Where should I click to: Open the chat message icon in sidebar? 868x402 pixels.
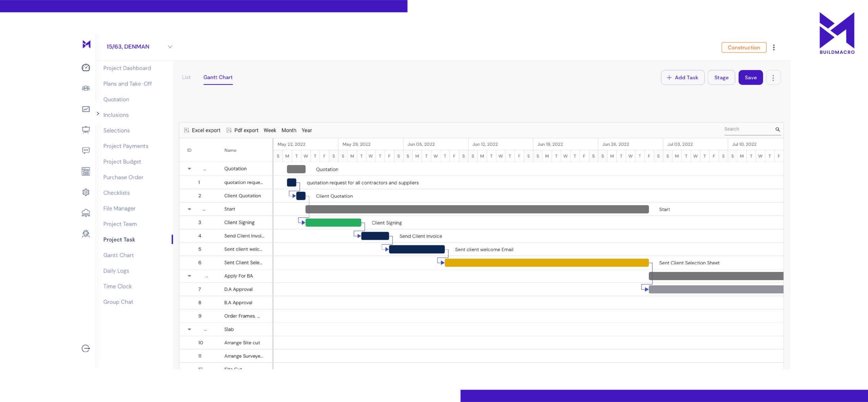click(86, 150)
